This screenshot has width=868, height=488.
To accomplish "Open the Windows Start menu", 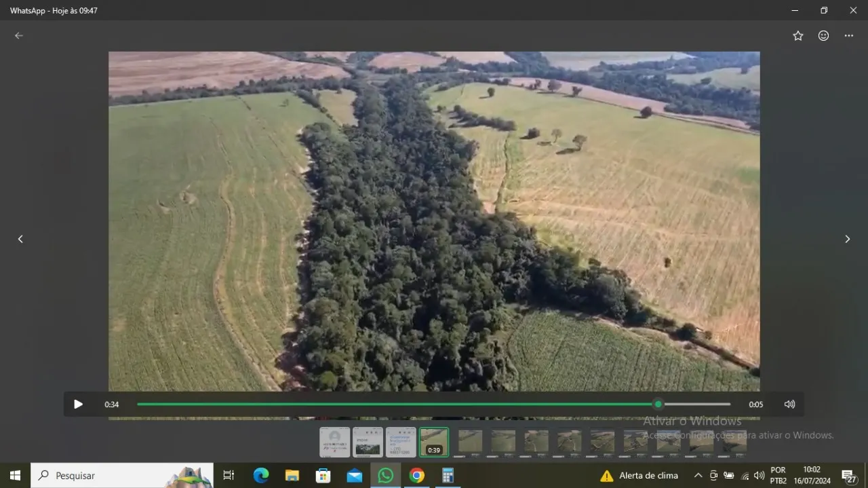I will coord(15,476).
